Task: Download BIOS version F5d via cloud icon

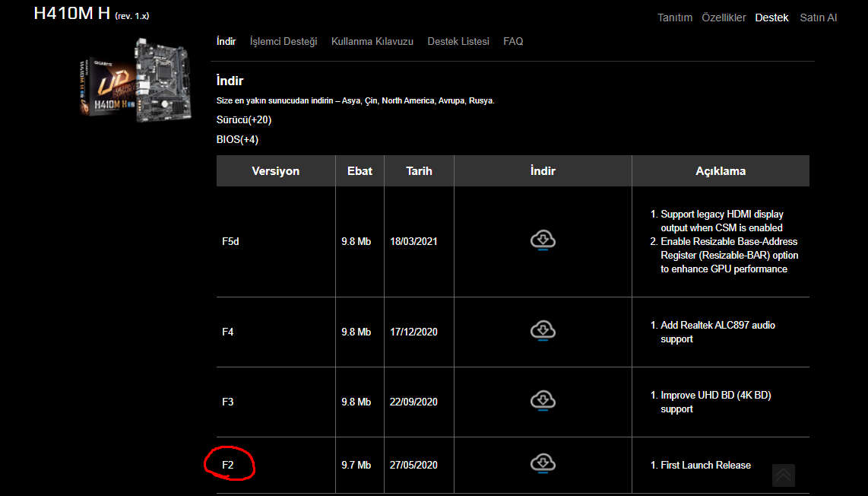Action: click(x=543, y=240)
